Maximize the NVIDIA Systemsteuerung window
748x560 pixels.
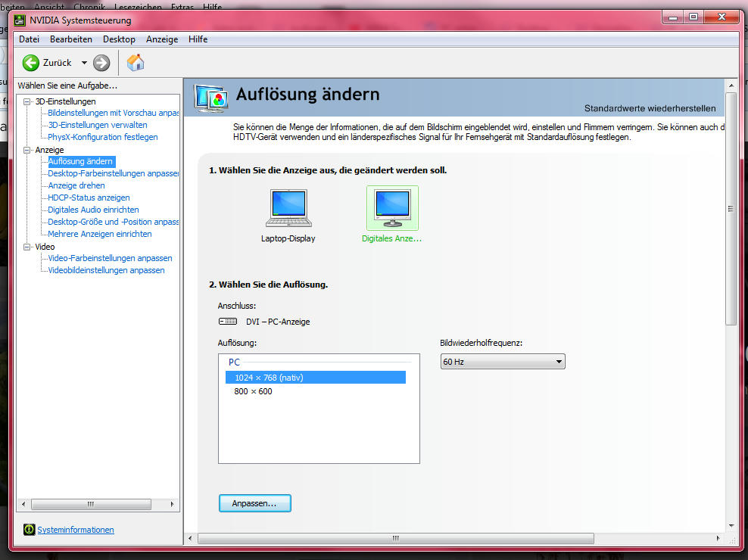coord(693,17)
